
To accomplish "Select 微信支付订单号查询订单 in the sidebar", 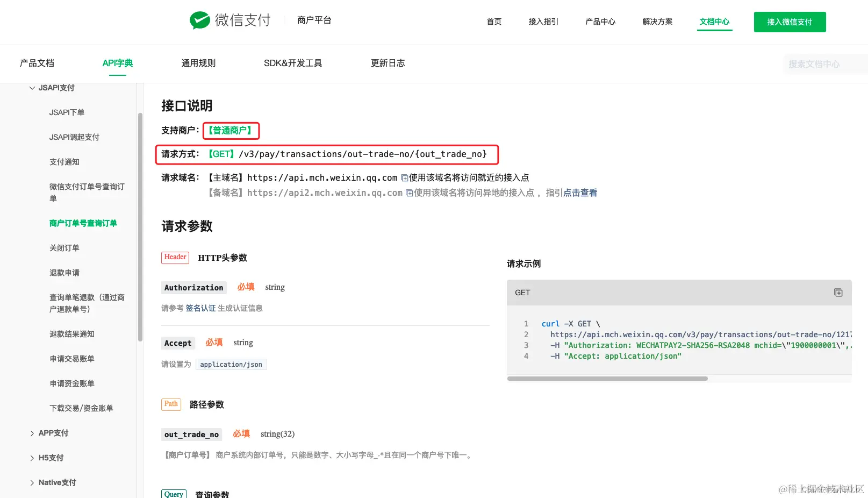I will (x=87, y=192).
